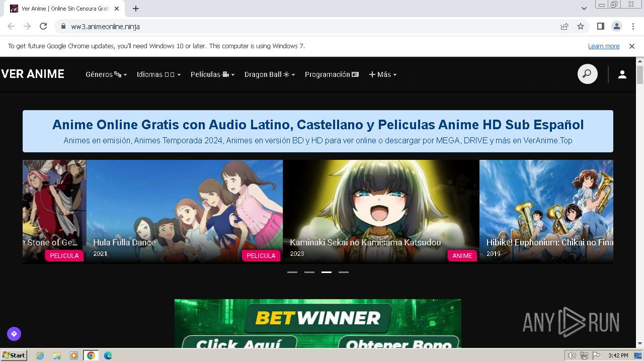Open the Hula Fulla Dance movie card
This screenshot has height=362, width=644.
185,212
